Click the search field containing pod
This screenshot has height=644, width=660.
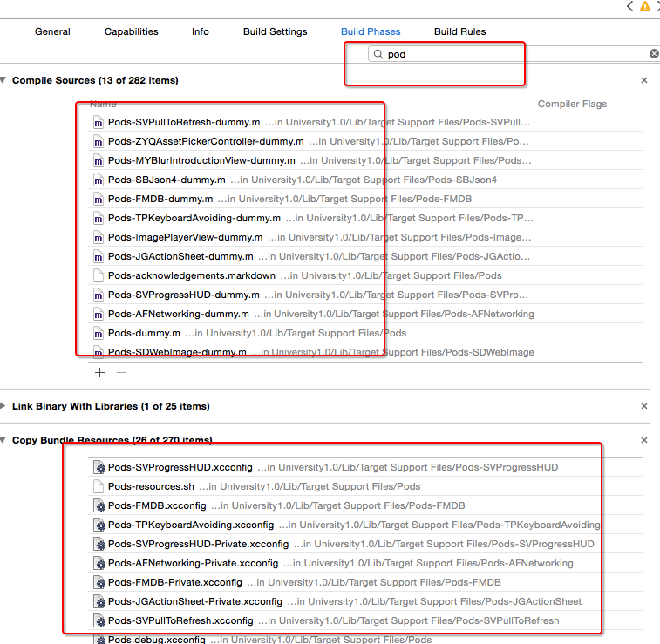(x=514, y=54)
